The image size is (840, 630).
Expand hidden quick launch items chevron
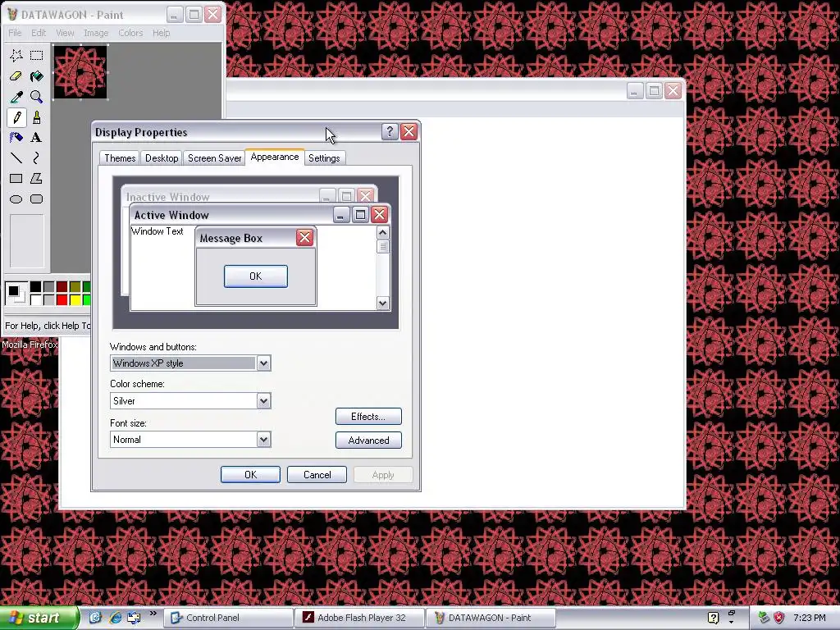click(x=153, y=614)
